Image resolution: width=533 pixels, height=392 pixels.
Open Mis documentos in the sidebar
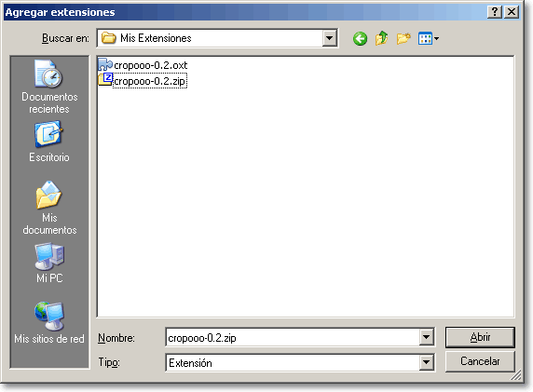[49, 208]
